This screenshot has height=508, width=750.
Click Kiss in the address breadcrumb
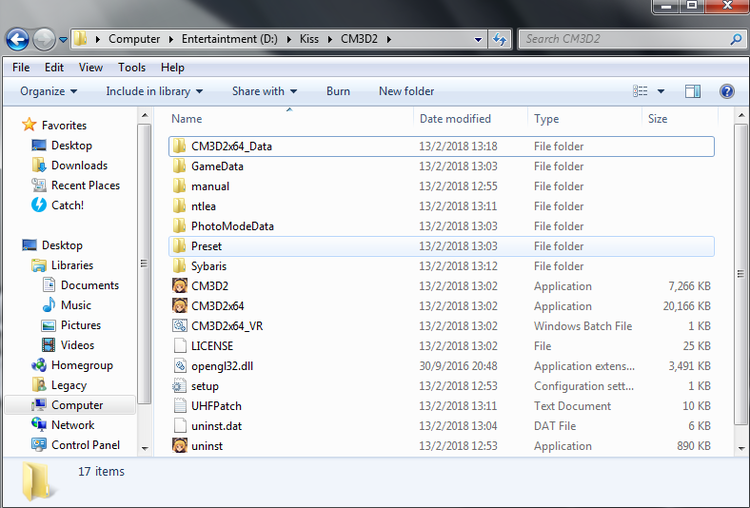coord(309,39)
